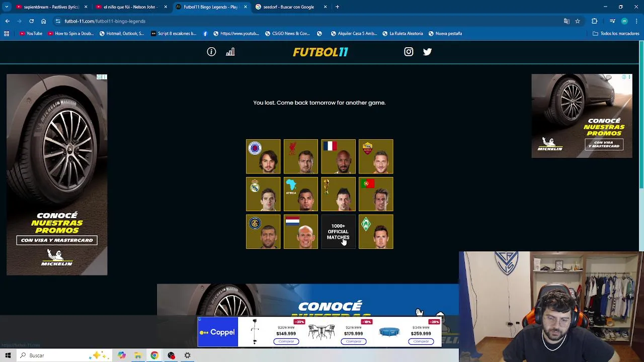644x362 pixels.
Task: Open the Chrome profile avatar
Action: click(624, 21)
